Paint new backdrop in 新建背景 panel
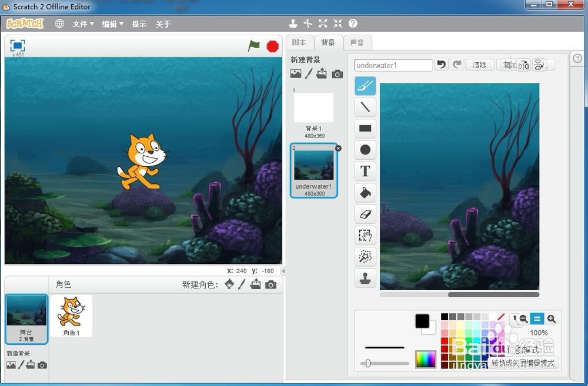Image resolution: width=588 pixels, height=386 pixels. pyautogui.click(x=309, y=73)
